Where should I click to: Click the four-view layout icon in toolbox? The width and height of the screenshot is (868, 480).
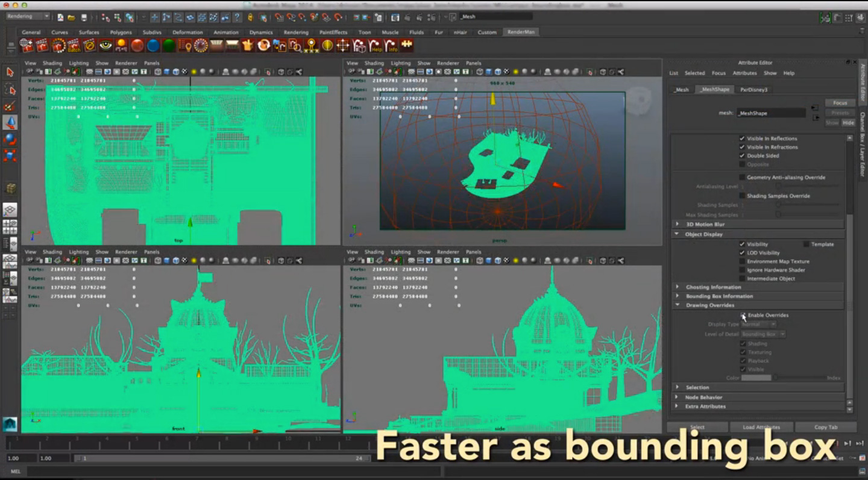click(x=10, y=227)
